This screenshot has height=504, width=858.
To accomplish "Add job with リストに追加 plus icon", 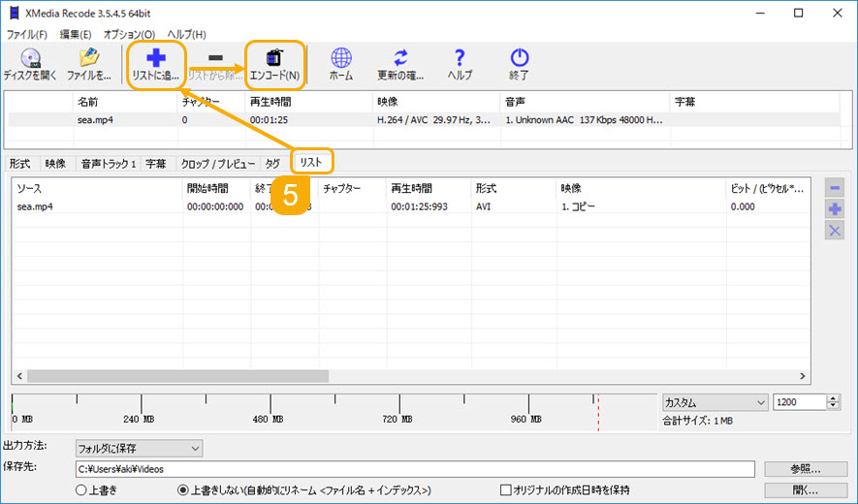I will (x=156, y=65).
